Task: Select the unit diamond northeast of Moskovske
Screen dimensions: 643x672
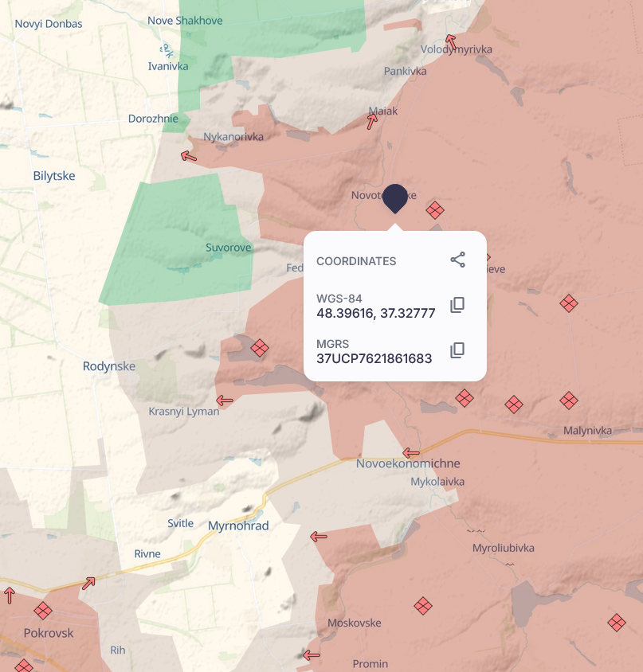Action: (423, 606)
